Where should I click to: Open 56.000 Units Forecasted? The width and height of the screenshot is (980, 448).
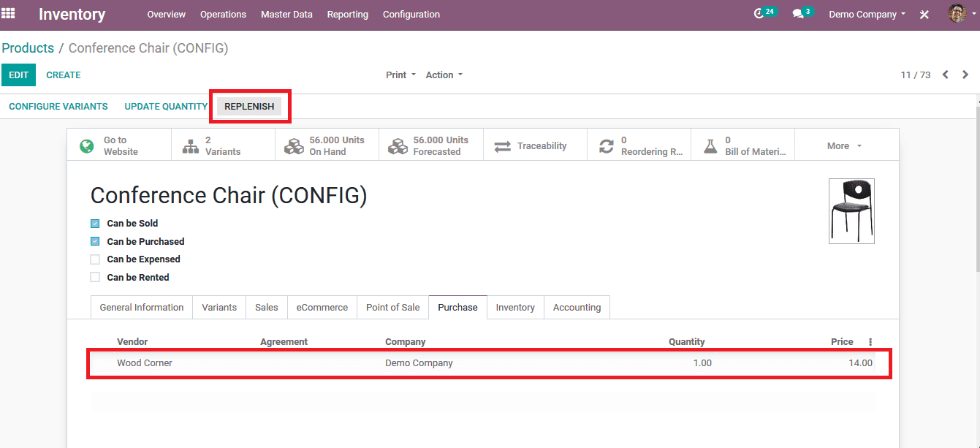click(x=431, y=145)
